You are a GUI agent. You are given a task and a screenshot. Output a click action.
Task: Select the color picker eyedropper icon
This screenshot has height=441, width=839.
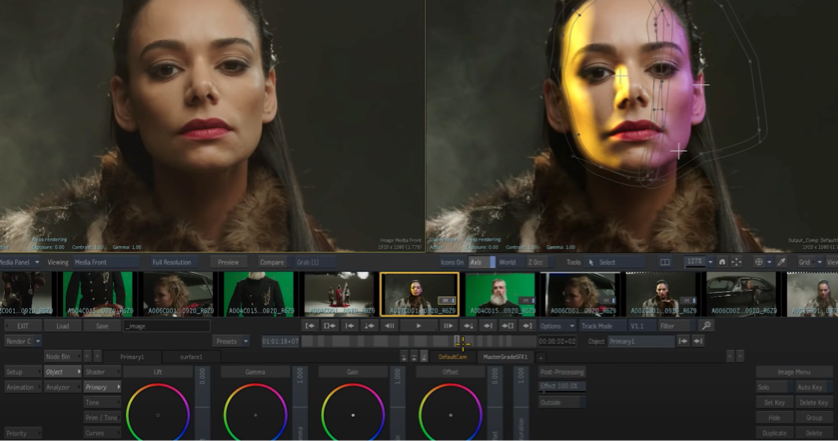(781, 262)
